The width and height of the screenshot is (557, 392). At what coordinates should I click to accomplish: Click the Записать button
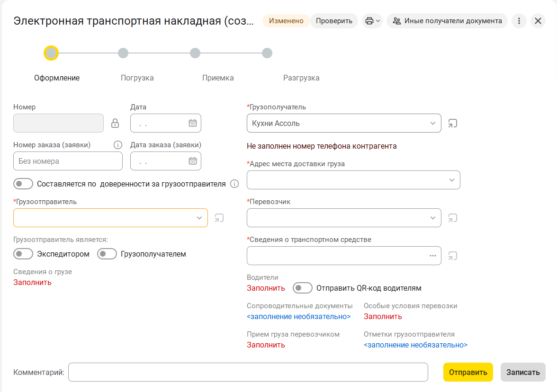[523, 372]
